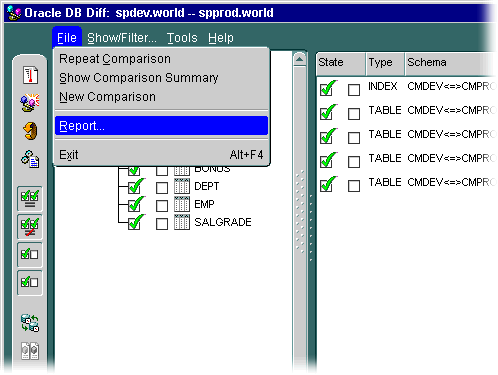
Task: Click the grayed two-servers icon at the sidebar bottom
Action: [x=30, y=351]
